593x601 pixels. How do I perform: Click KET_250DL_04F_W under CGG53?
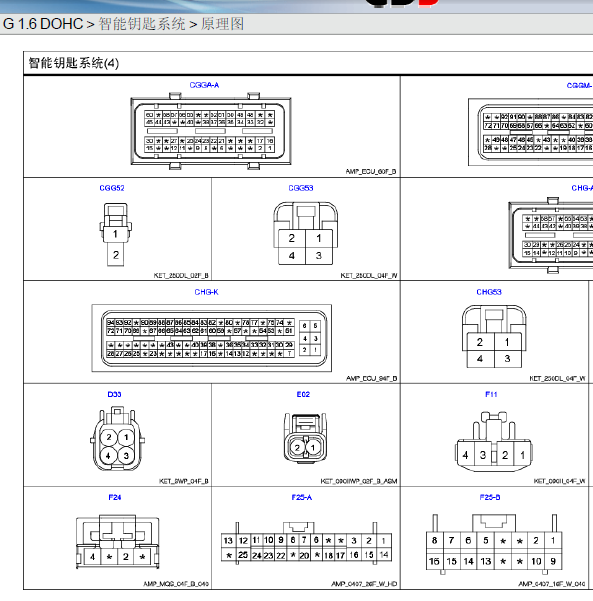[369, 276]
